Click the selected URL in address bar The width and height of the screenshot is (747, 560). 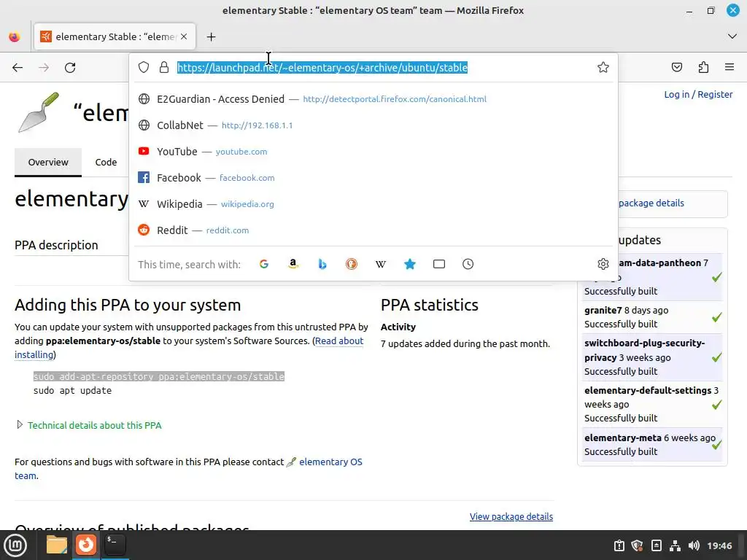coord(322,68)
